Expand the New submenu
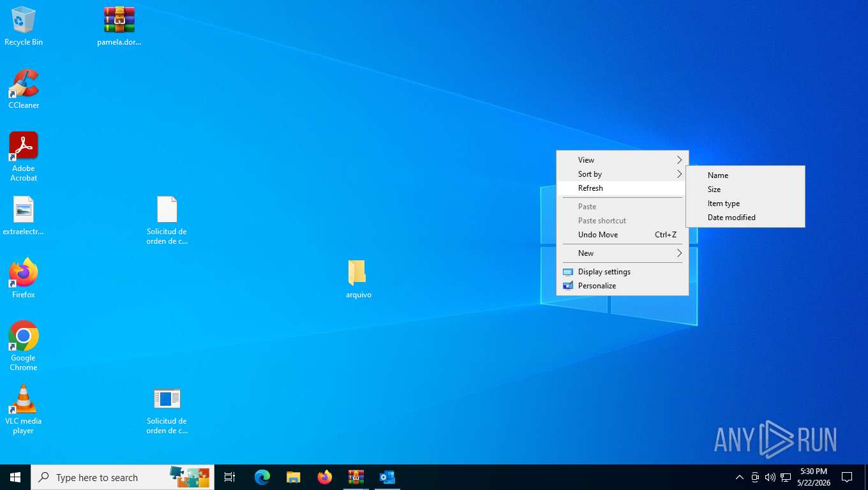Image resolution: width=868 pixels, height=490 pixels. tap(622, 253)
